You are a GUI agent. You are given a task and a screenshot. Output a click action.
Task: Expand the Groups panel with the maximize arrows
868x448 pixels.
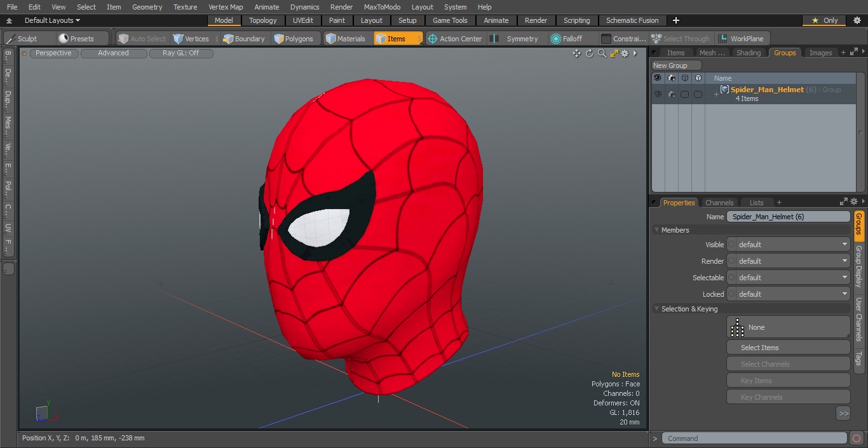tap(853, 53)
